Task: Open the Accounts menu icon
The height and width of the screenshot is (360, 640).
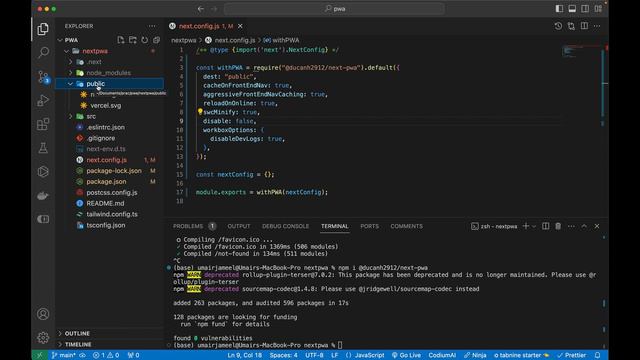Action: [43, 314]
